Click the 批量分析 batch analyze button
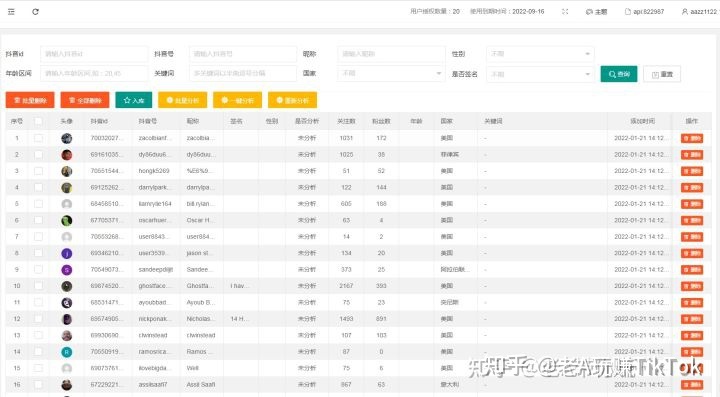The image size is (720, 397). point(182,100)
